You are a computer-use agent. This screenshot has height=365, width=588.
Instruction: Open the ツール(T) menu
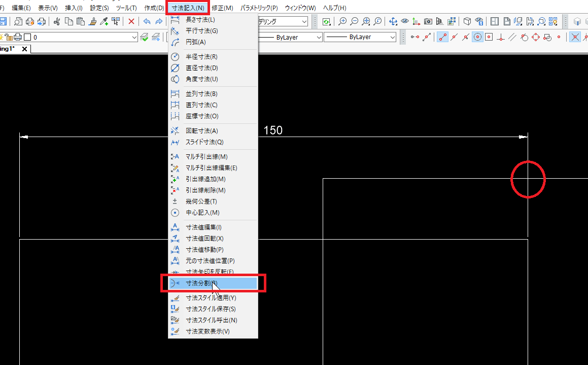point(126,8)
